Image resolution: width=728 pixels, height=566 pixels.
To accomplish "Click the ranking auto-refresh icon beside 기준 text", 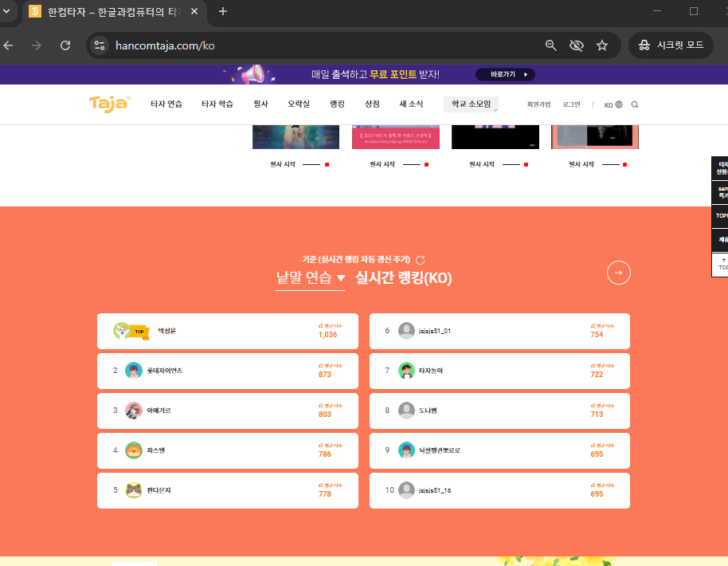I will click(x=421, y=259).
